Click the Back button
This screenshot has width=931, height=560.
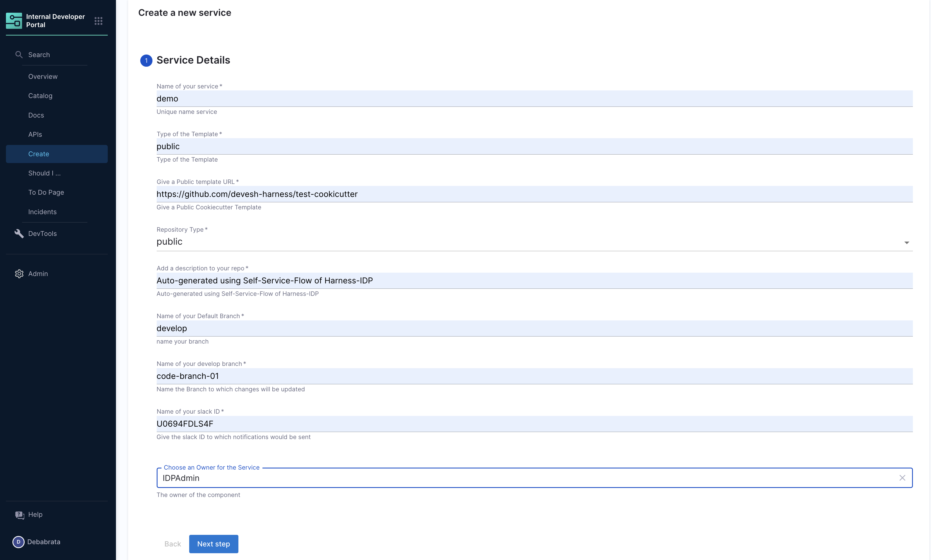coord(173,544)
